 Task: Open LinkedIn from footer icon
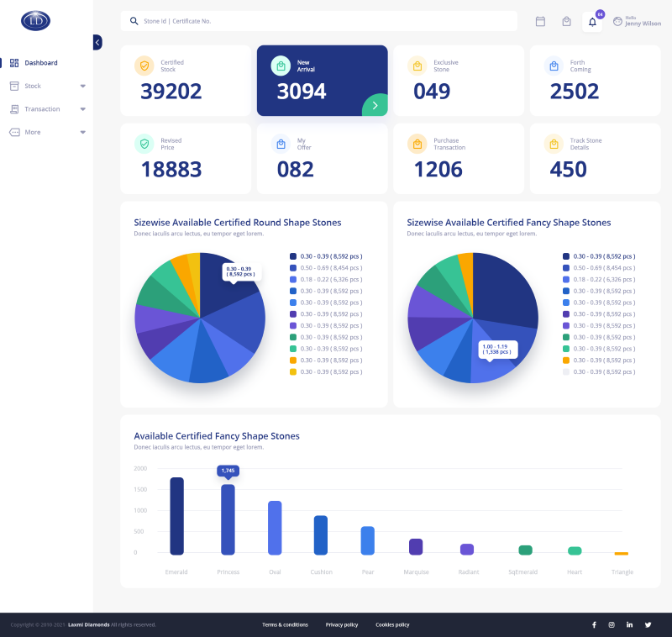tap(629, 624)
